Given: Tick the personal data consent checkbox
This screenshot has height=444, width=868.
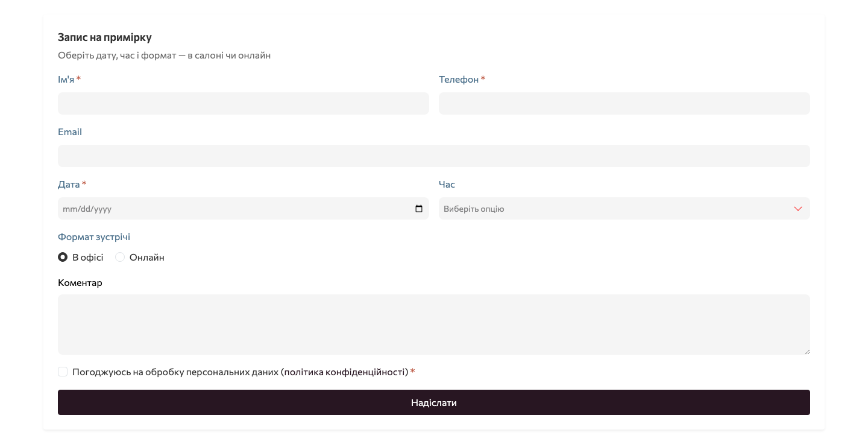Looking at the screenshot, I should tap(63, 372).
